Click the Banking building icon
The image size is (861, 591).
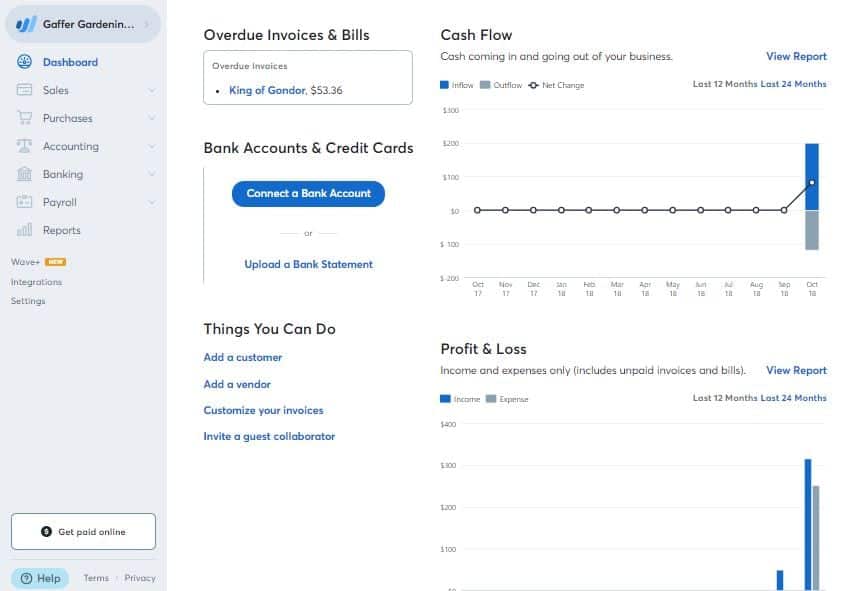tap(24, 174)
